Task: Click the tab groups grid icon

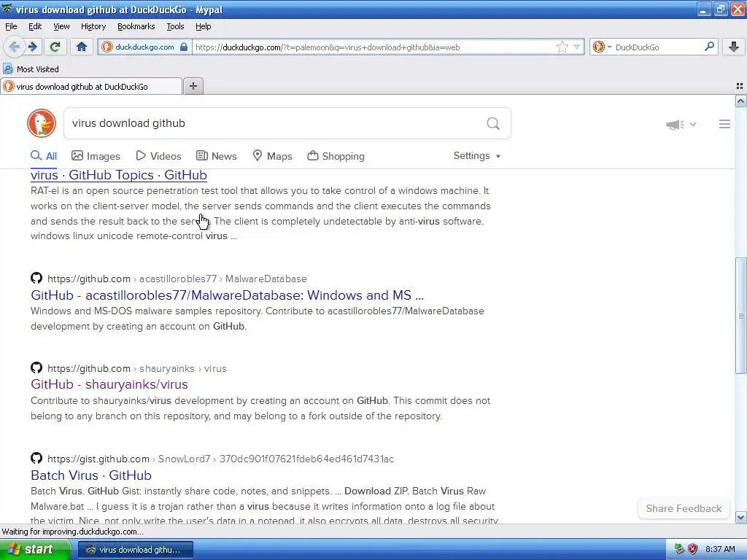Action: (x=740, y=86)
